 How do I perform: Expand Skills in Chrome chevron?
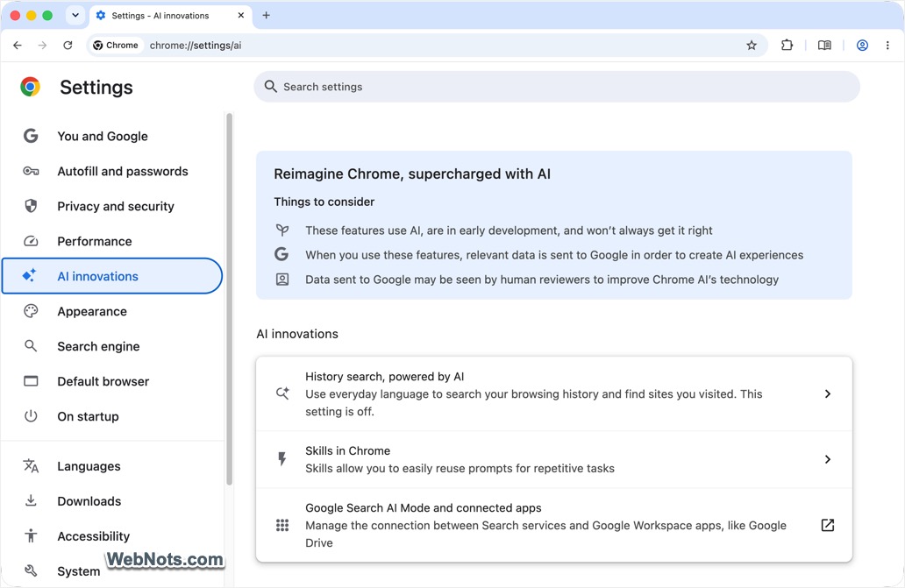pyautogui.click(x=827, y=459)
